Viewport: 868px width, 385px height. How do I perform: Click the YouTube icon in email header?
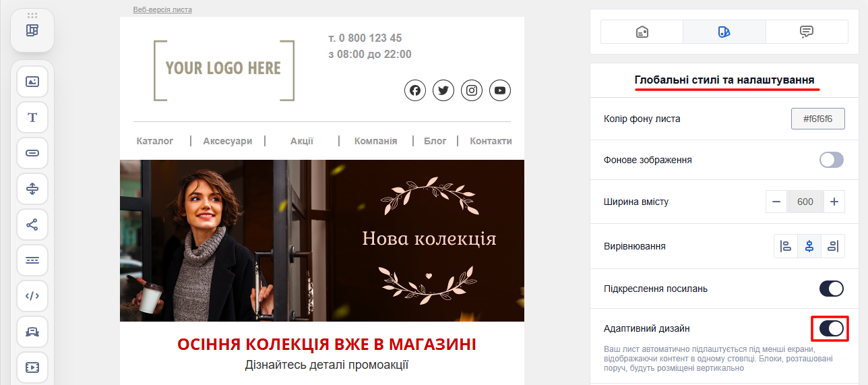[x=500, y=90]
